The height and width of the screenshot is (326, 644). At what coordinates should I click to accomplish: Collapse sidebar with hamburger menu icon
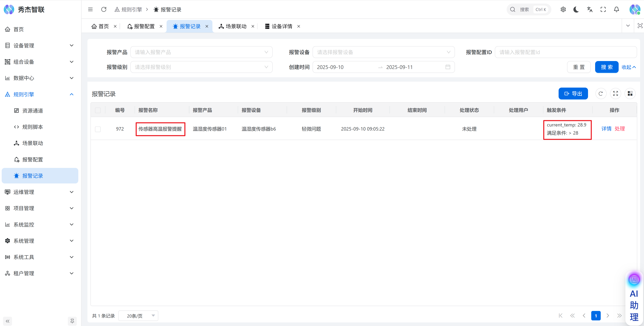click(90, 9)
